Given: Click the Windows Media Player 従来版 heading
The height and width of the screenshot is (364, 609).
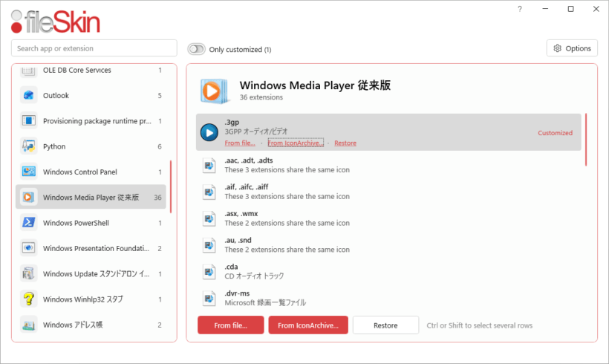Looking at the screenshot, I should click(x=315, y=85).
